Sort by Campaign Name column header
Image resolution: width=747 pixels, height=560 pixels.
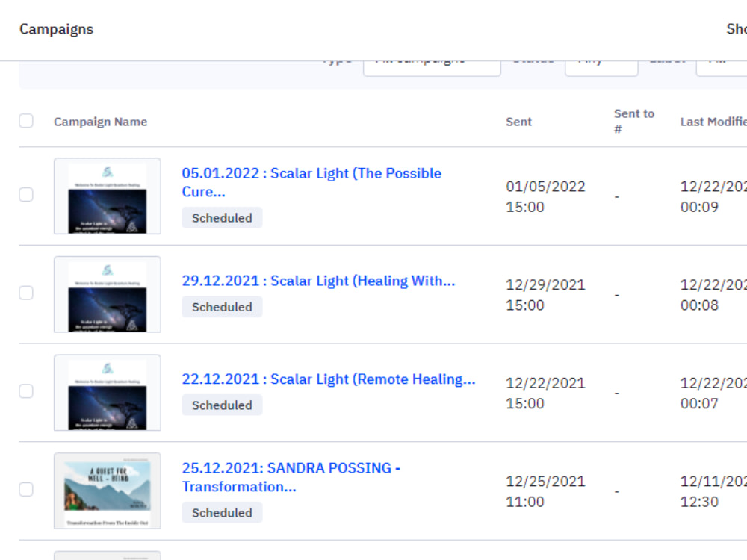(101, 122)
